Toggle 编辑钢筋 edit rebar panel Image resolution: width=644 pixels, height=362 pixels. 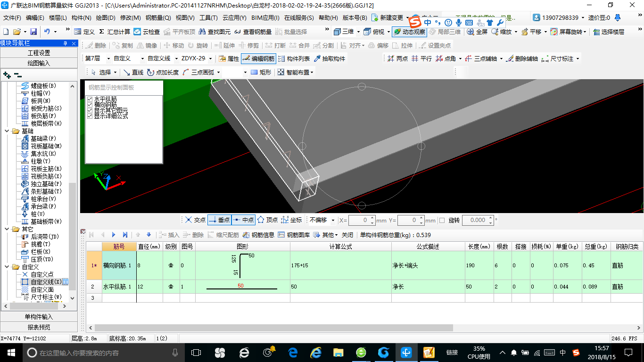coord(258,58)
